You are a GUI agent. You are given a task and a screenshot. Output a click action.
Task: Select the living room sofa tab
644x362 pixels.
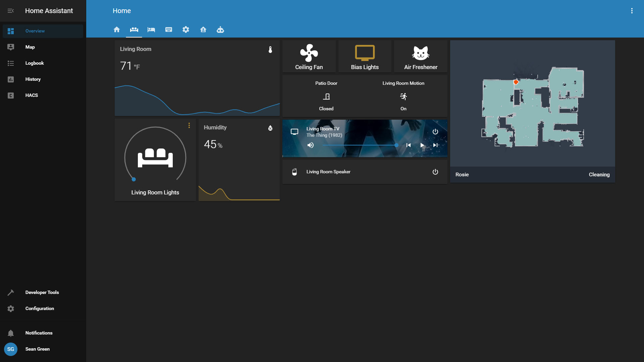coord(134,29)
